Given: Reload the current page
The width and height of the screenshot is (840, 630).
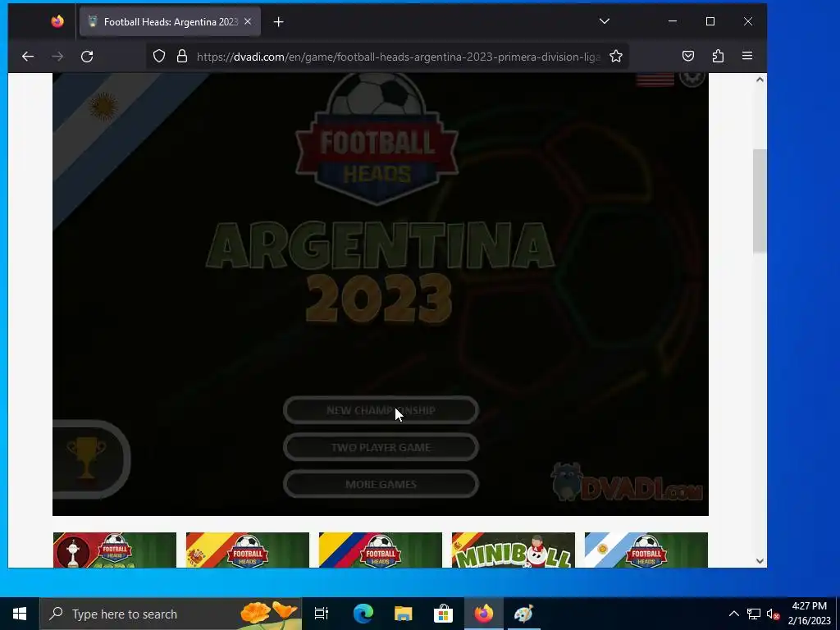Looking at the screenshot, I should point(87,57).
